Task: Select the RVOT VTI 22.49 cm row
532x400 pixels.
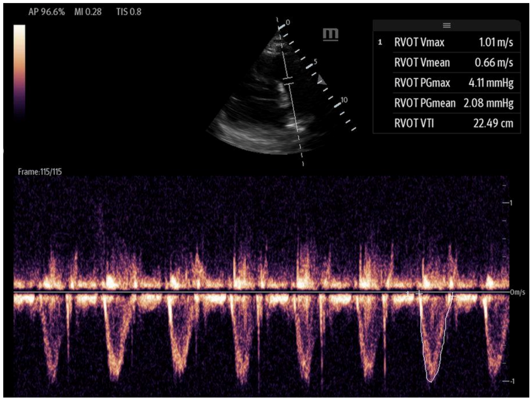Action: 453,123
